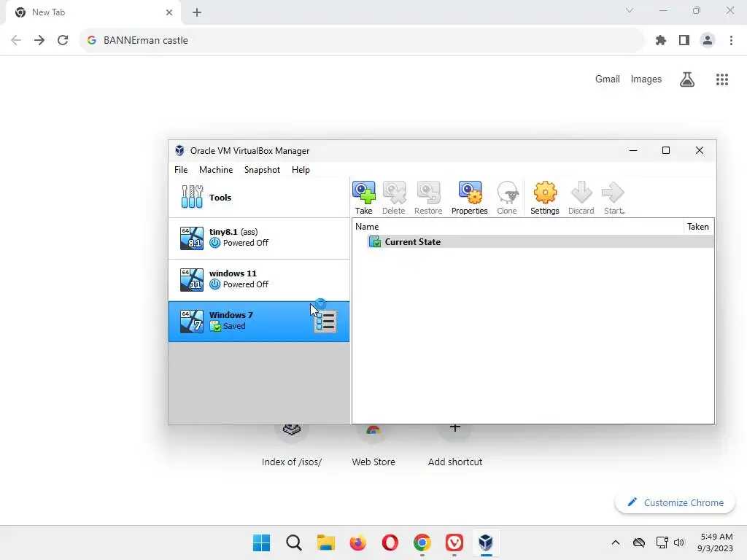Maximize the VirtualBox Manager window
The height and width of the screenshot is (560, 747).
[666, 150]
